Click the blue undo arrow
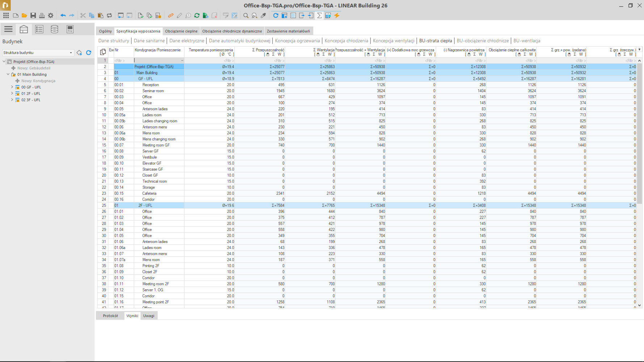Screen dimensions: 644x362 63,16
